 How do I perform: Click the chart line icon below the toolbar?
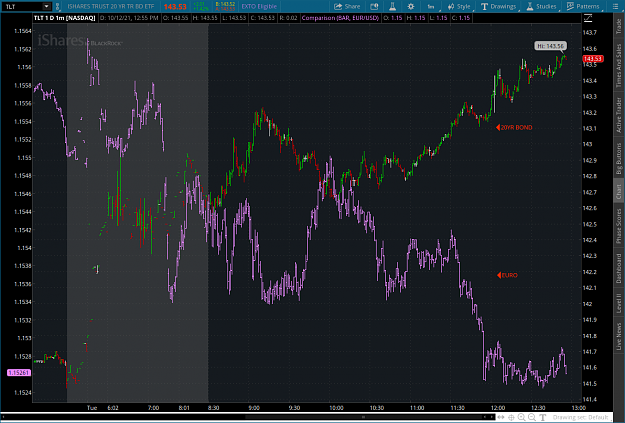tap(588, 18)
